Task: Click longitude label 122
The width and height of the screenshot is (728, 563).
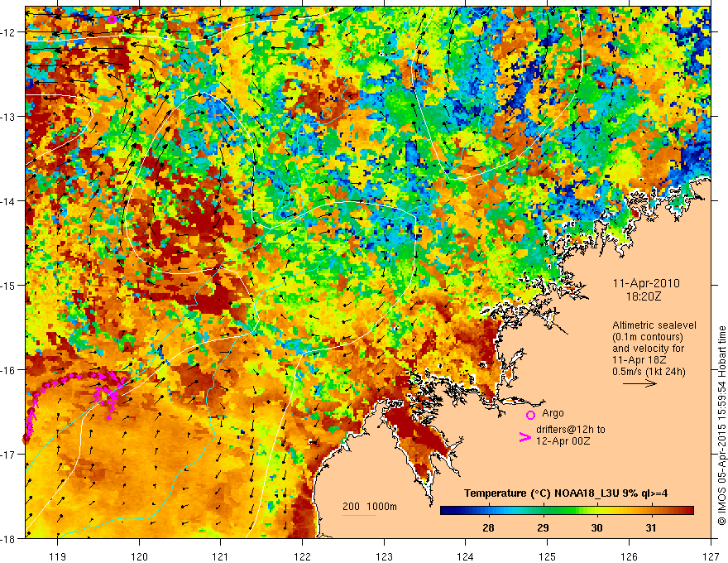Action: click(302, 557)
